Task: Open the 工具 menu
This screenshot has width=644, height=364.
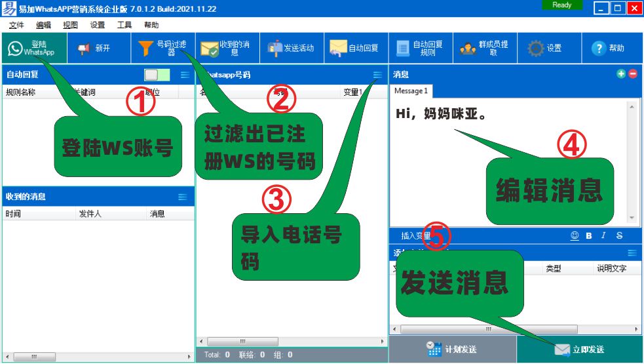Action: pos(124,25)
